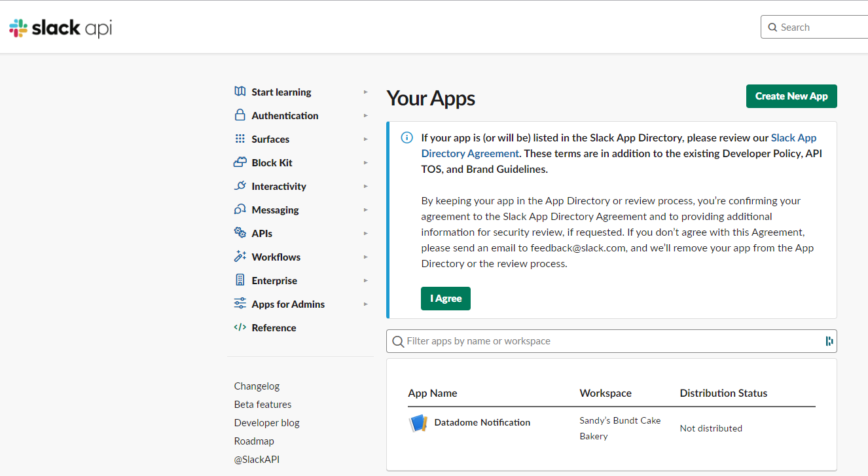The image size is (868, 476).
Task: Click the App Name column header
Action: tap(433, 394)
